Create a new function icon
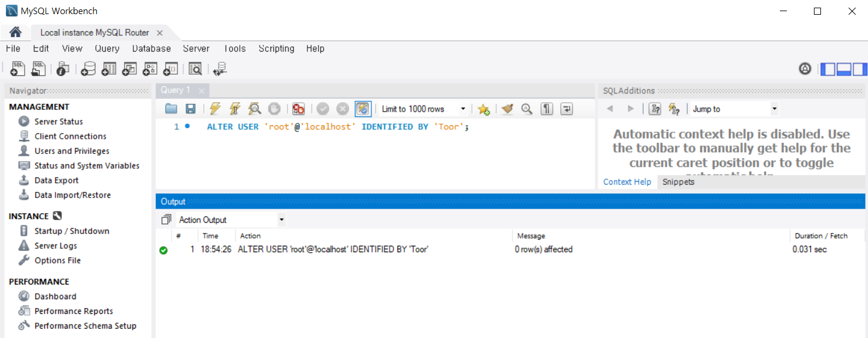Viewport: 868px width, 338px height. (170, 69)
